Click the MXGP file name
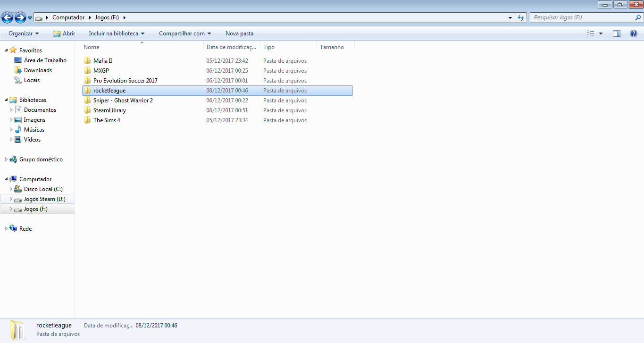The width and height of the screenshot is (644, 343). click(x=101, y=71)
